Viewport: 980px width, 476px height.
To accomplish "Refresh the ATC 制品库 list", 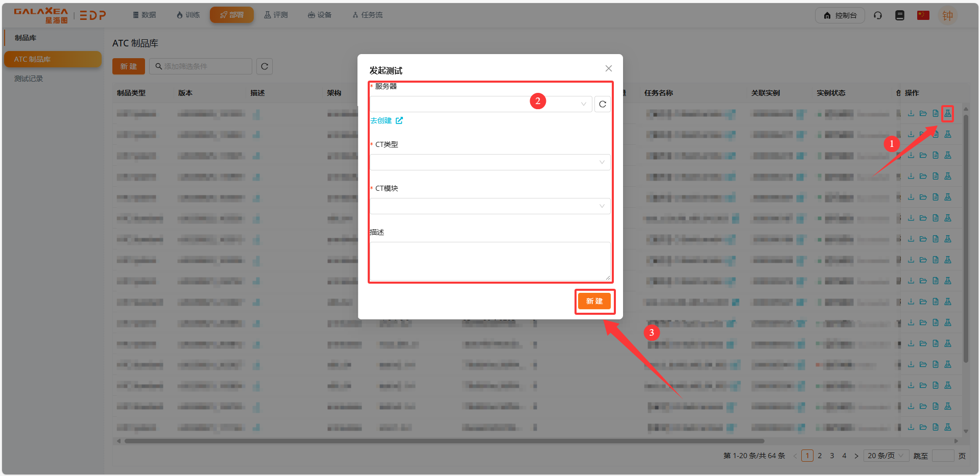I will point(265,66).
